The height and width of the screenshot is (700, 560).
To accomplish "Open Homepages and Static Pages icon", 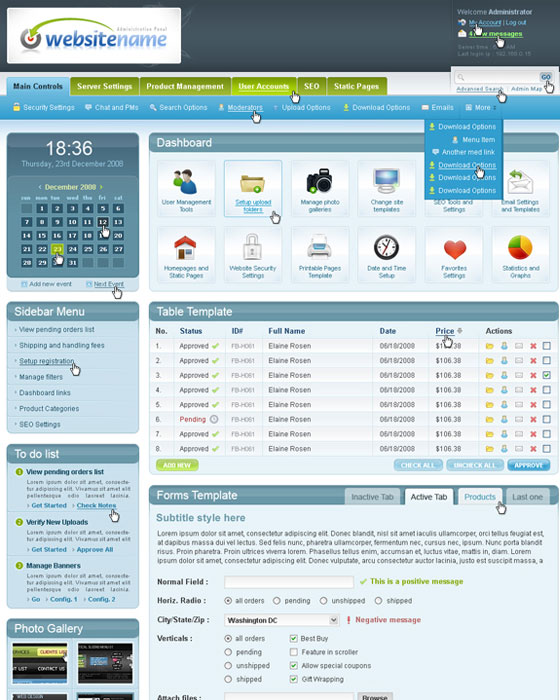I will click(x=186, y=254).
